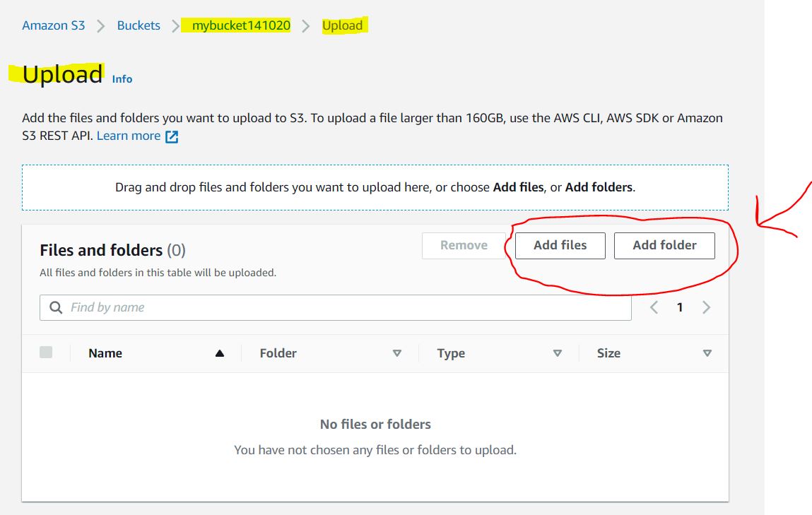Click the next page chevron arrow
Viewport: 812px width, 515px height.
706,307
